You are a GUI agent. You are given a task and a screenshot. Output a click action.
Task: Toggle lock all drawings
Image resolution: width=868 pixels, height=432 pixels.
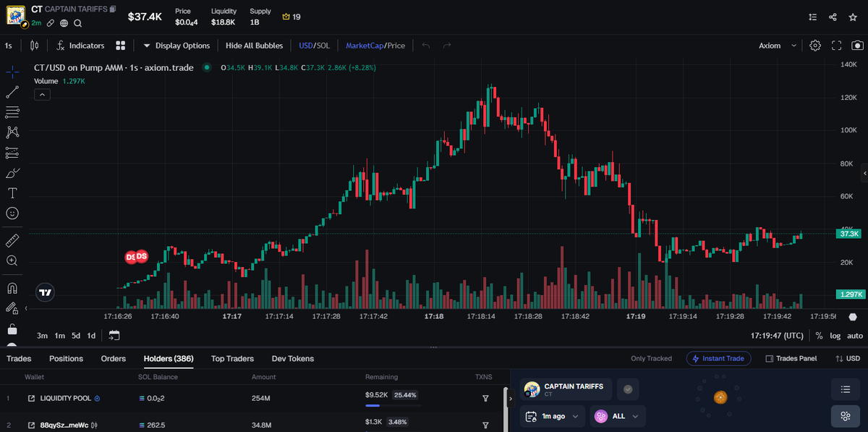12,329
